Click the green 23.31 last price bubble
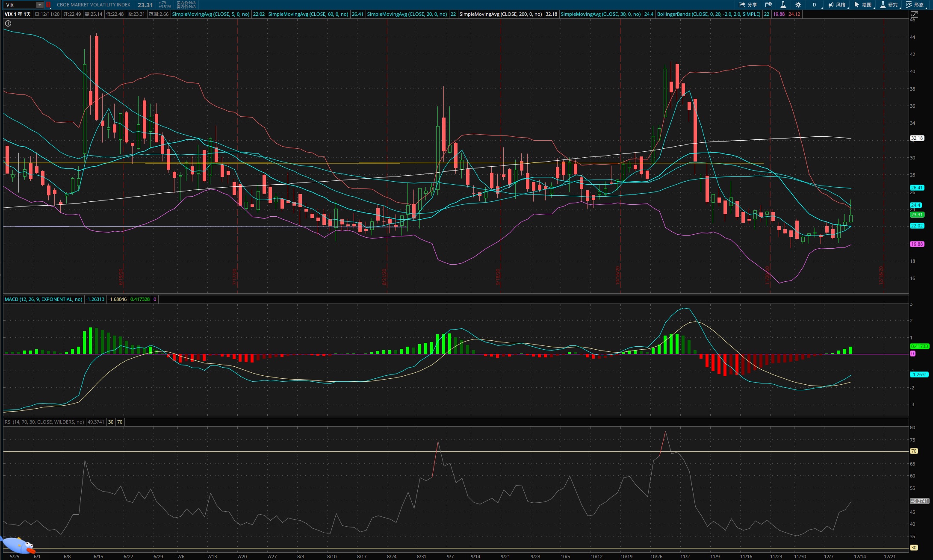The image size is (933, 560). click(917, 215)
